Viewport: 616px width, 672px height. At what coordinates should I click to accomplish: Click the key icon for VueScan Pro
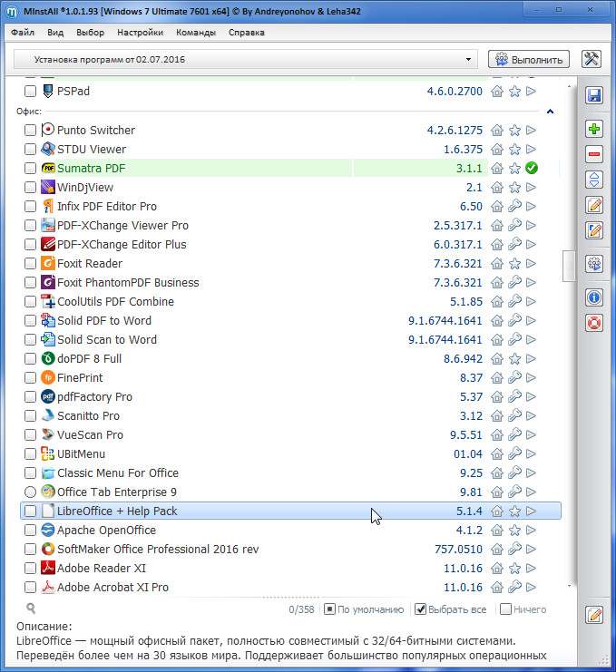click(514, 434)
